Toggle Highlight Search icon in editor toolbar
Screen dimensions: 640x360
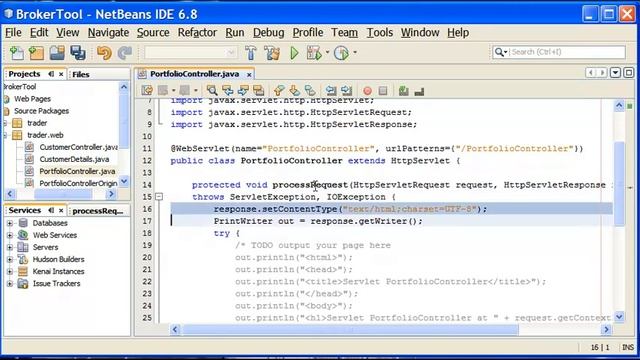258,90
